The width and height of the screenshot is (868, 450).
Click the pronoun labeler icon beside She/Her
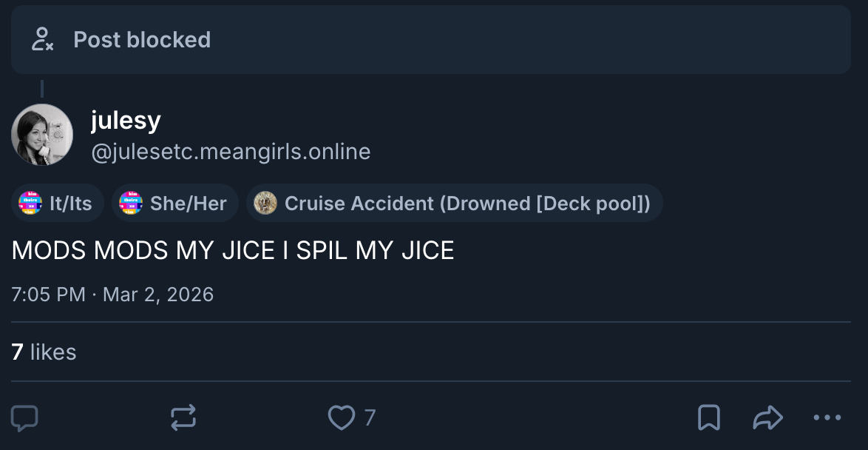pyautogui.click(x=131, y=204)
